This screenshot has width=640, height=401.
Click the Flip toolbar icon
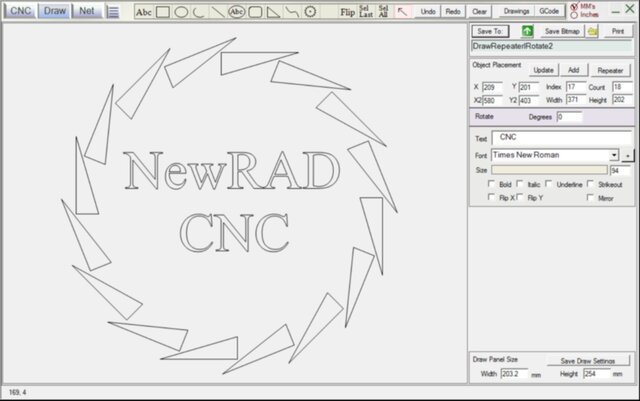[x=347, y=12]
